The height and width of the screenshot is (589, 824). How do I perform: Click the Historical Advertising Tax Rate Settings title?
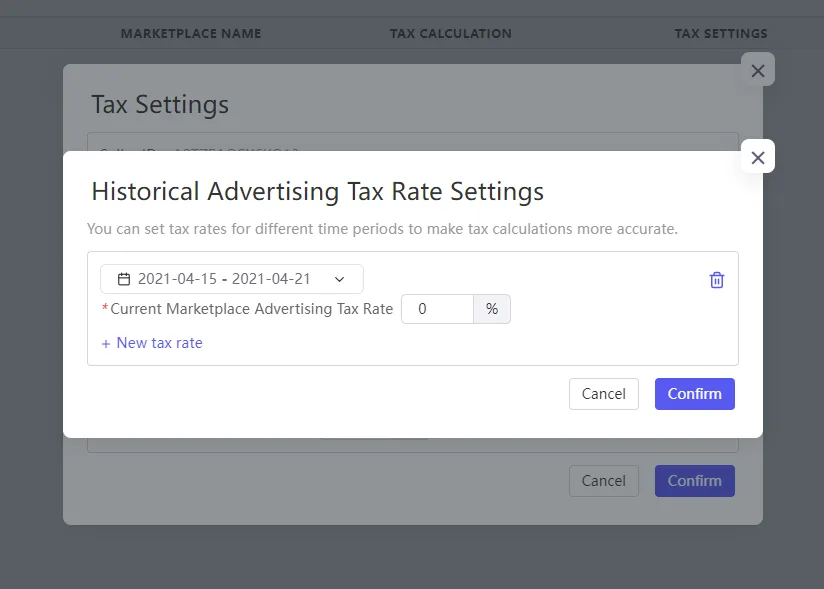tap(317, 191)
